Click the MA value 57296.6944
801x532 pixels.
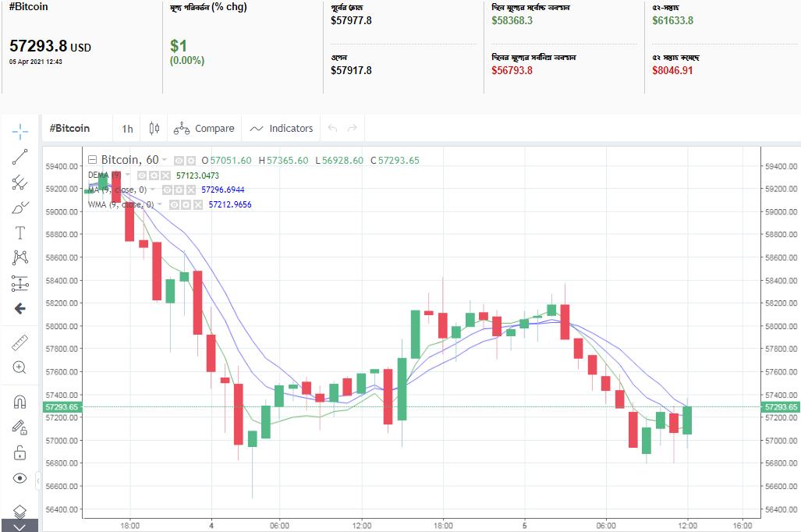(x=223, y=190)
